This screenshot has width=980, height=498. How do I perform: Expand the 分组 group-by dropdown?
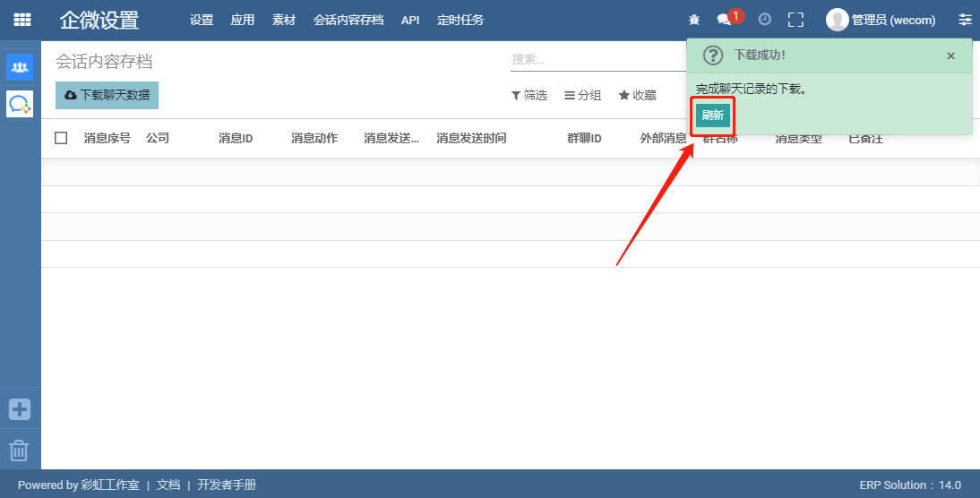[x=582, y=95]
